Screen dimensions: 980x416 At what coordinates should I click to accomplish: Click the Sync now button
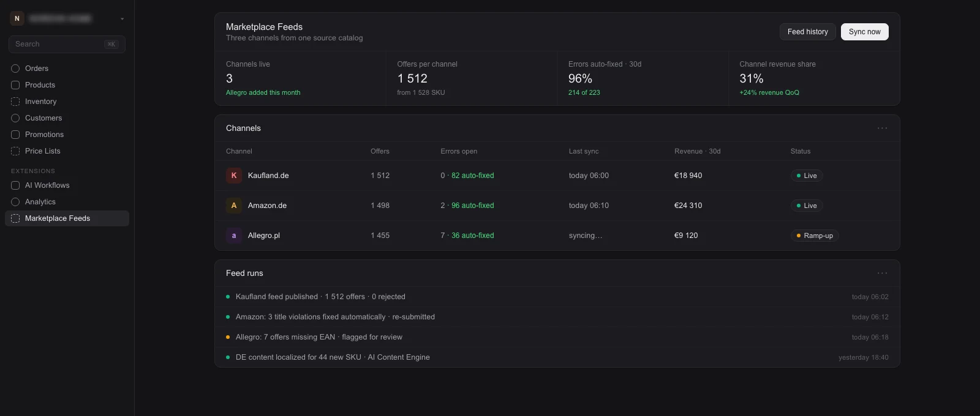tap(864, 32)
